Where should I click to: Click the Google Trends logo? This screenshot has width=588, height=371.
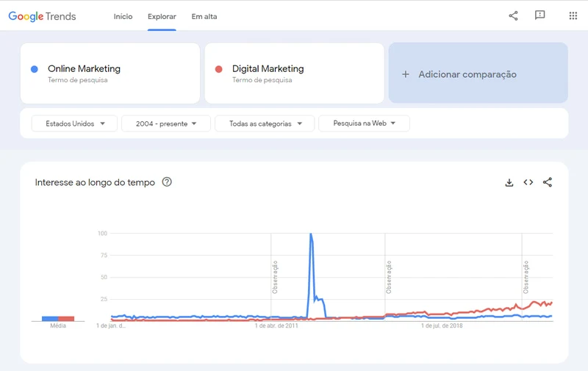point(42,16)
